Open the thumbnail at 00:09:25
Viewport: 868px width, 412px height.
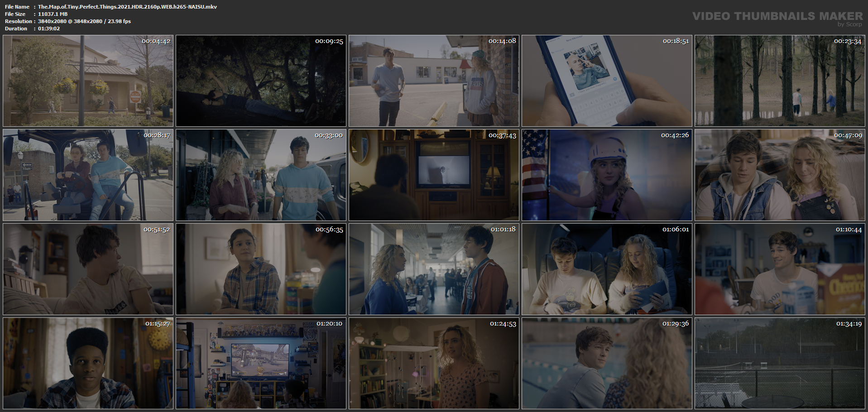point(261,81)
